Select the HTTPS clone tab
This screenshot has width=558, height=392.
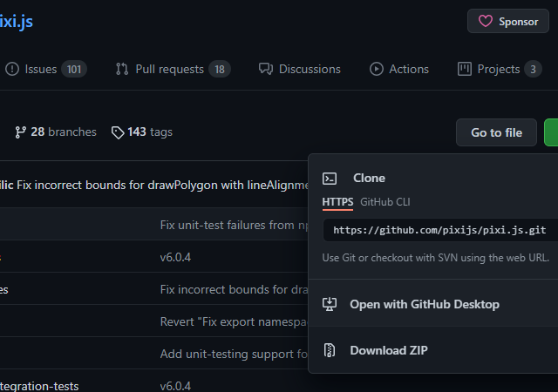(337, 202)
